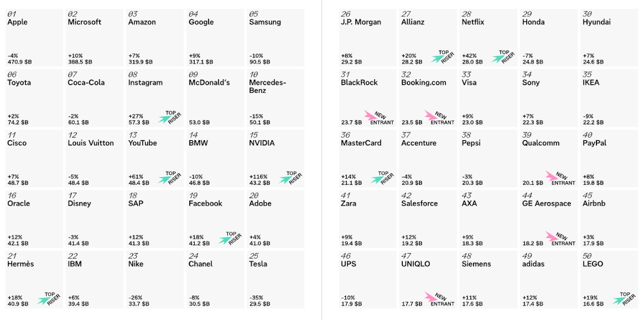Select the Coca-Cola brand name
Image resolution: width=644 pixels, height=320 pixels.
(86, 83)
